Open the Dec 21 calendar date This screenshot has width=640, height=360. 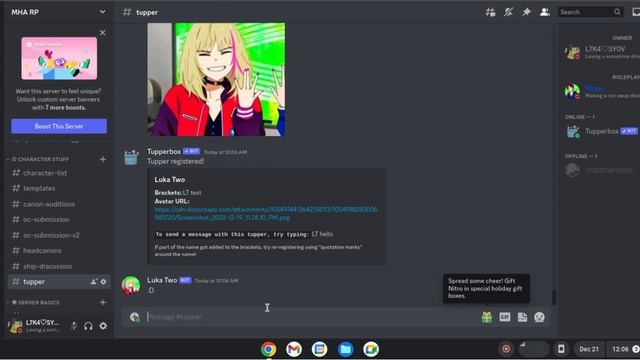click(589, 349)
